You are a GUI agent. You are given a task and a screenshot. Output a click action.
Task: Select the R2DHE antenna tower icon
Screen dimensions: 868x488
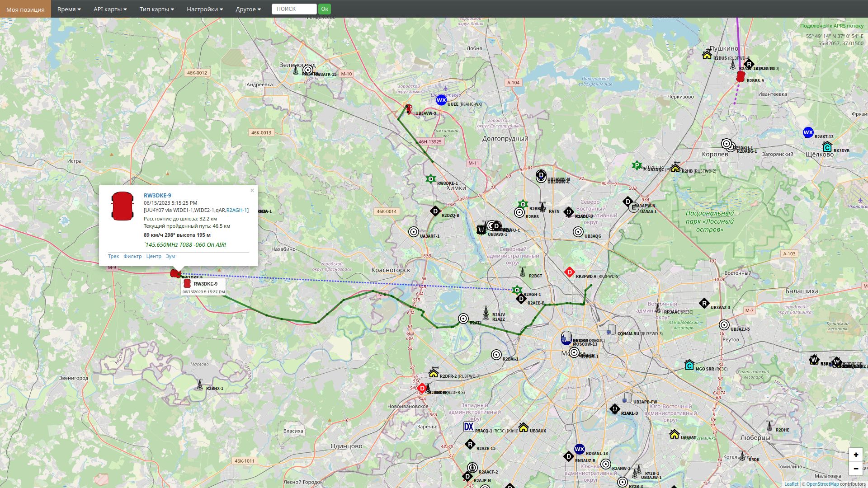769,426
